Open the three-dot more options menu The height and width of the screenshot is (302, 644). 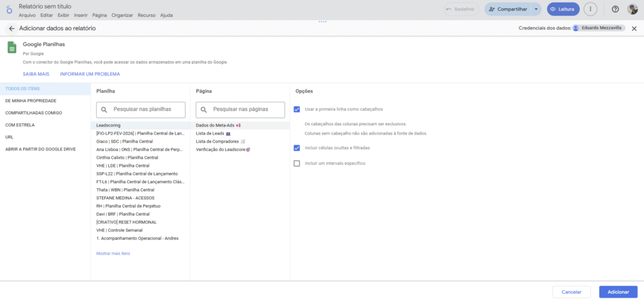pyautogui.click(x=589, y=9)
